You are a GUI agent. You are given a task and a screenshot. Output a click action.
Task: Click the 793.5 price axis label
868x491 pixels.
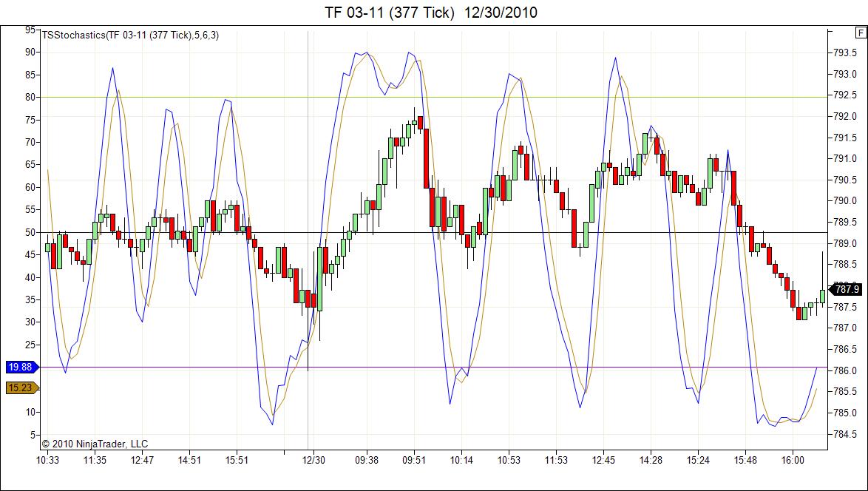[845, 53]
